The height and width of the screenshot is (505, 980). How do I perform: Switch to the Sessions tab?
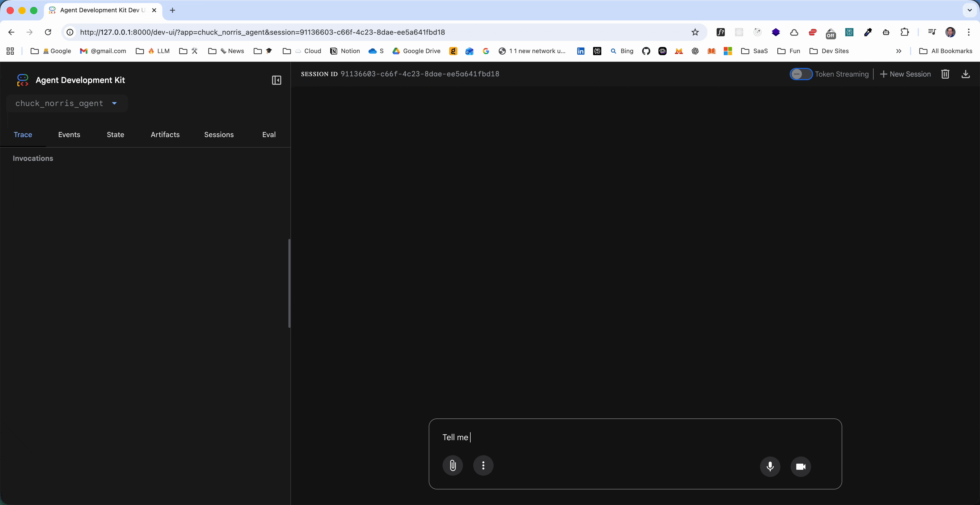click(219, 134)
